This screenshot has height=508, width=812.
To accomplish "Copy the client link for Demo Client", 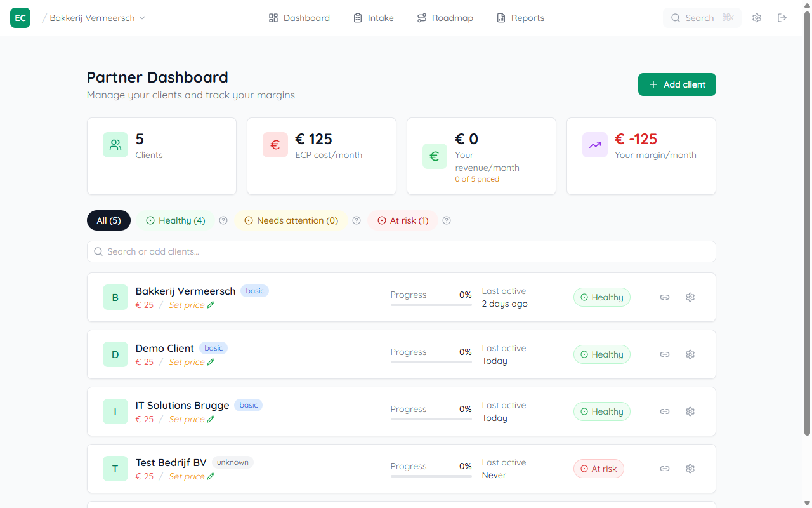I will (664, 354).
